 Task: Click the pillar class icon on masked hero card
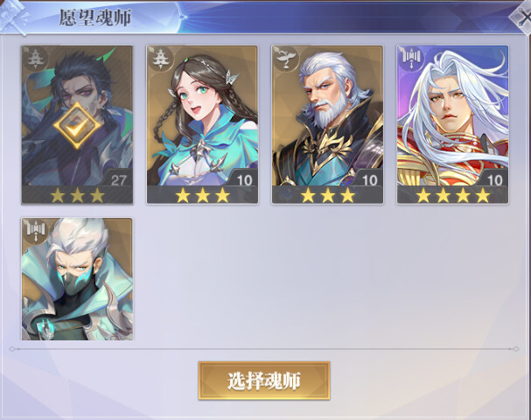35,230
